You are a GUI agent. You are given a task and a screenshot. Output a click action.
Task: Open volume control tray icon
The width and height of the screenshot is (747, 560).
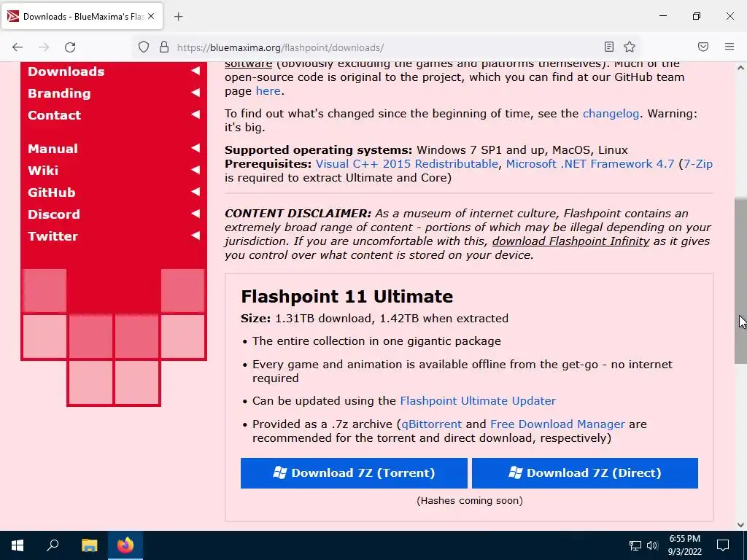pyautogui.click(x=652, y=545)
